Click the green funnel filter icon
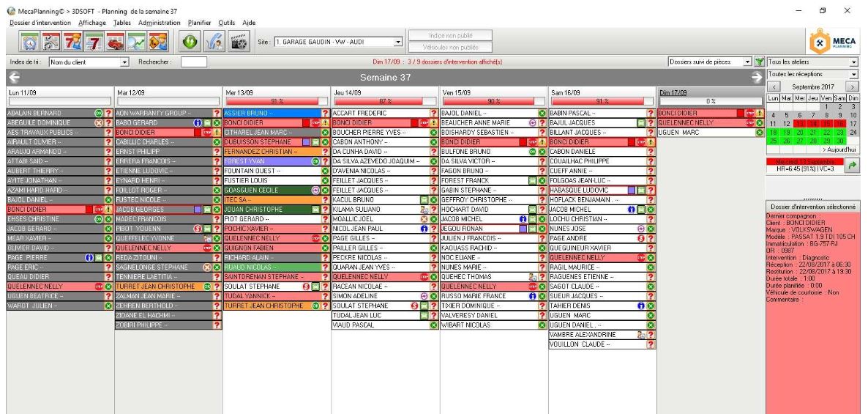This screenshot has height=414, width=868. coord(759,62)
